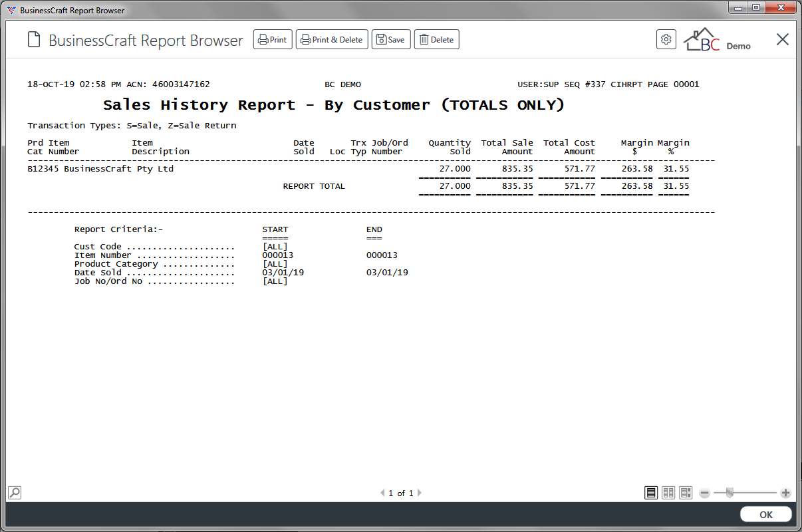Click report total margin percent 31.55

pos(676,186)
